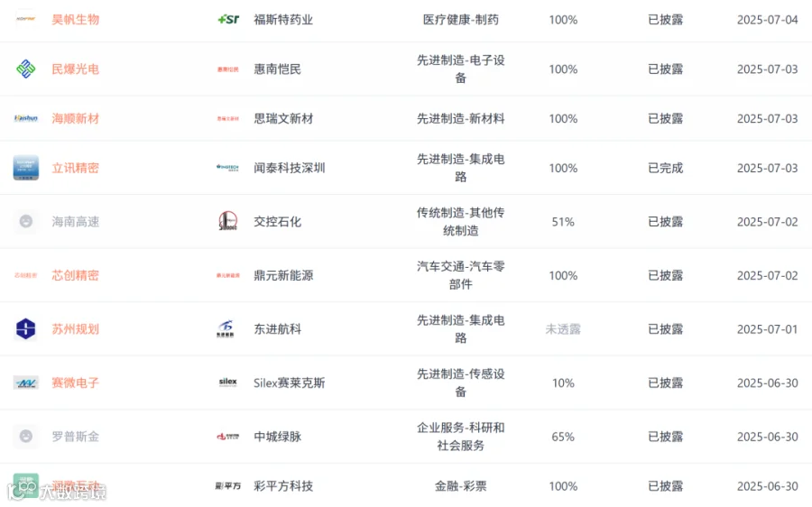Click the 闻泰科技深圳 target name
Screen dimensions: 812x507
[289, 168]
